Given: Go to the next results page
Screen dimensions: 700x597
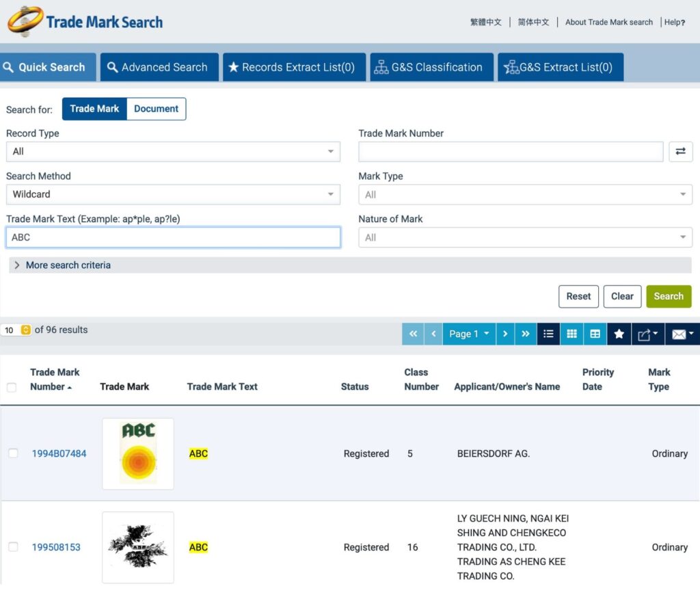Looking at the screenshot, I should [x=507, y=334].
